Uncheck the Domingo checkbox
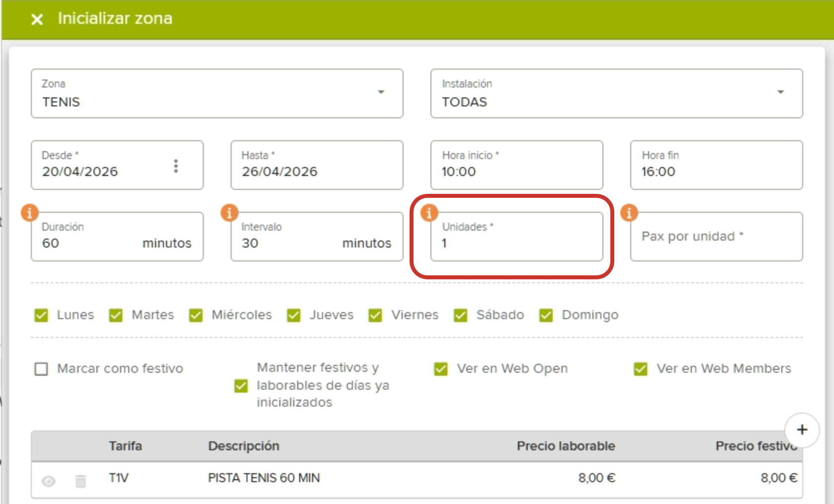Screen dimensions: 834x504 tap(546, 315)
